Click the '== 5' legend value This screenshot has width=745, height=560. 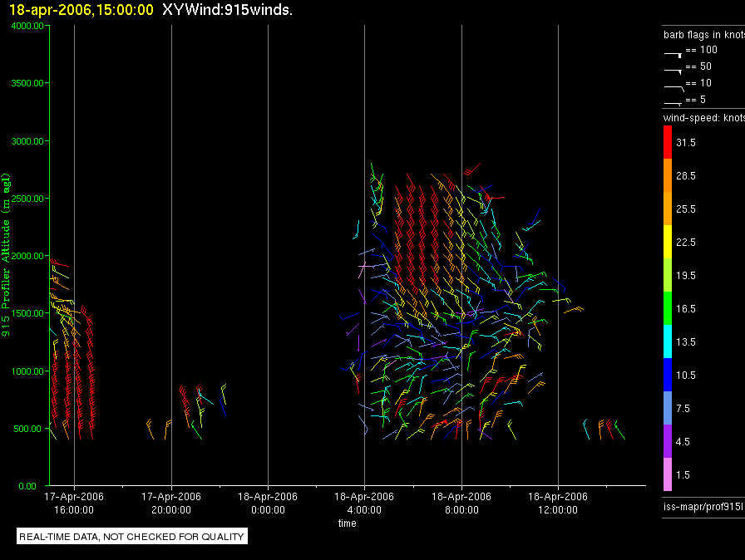click(x=696, y=100)
